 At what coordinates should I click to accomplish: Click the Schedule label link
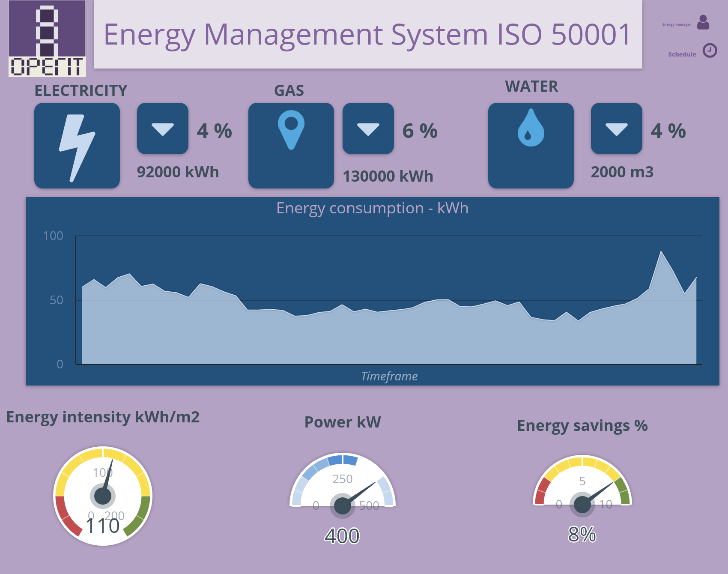click(682, 54)
